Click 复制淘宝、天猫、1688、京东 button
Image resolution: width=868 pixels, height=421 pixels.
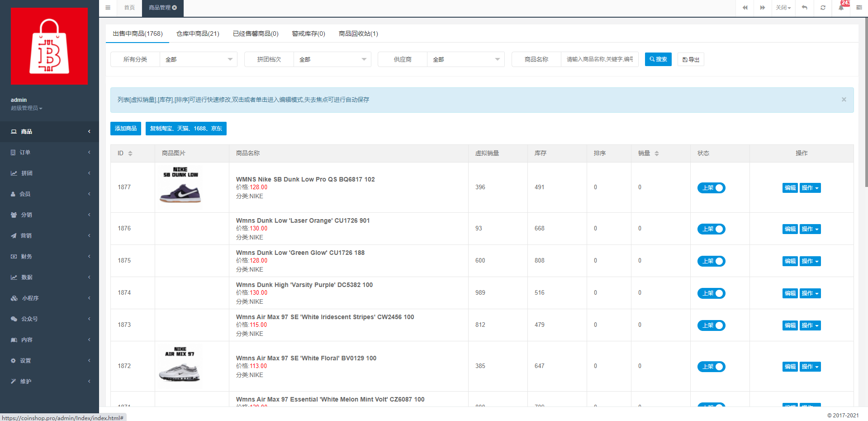pyautogui.click(x=186, y=129)
